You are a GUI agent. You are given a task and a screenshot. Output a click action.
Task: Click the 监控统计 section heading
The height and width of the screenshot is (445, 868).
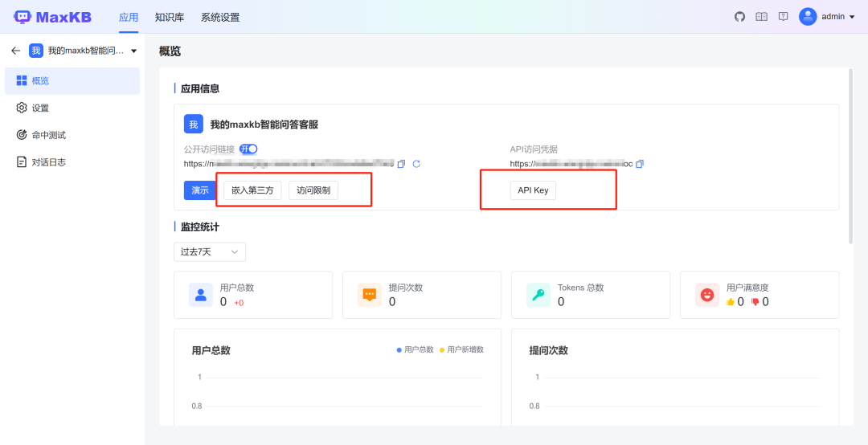[x=200, y=227]
